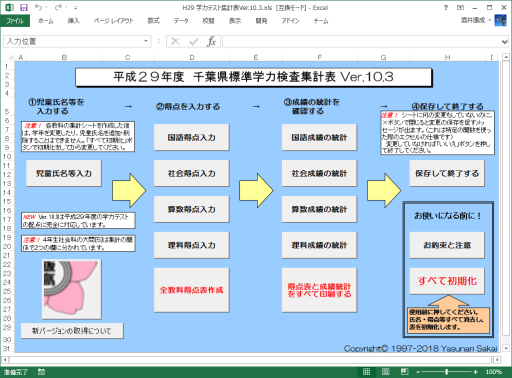Click the cherry blossom logo image
This screenshot has width=512, height=378.
[72, 289]
